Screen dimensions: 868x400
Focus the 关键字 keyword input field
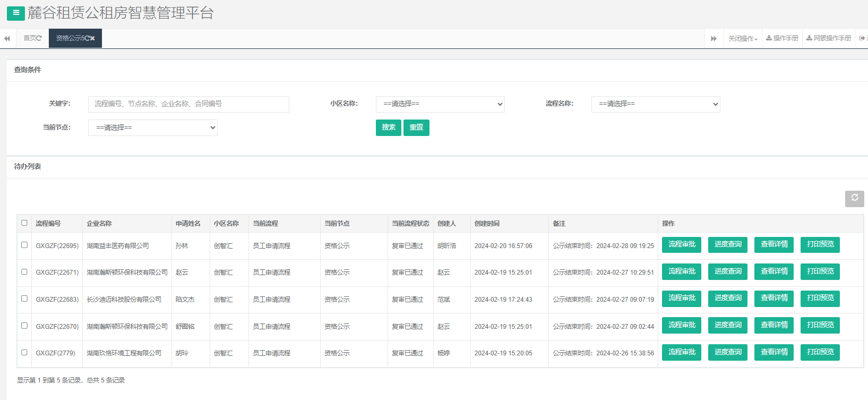(x=188, y=104)
